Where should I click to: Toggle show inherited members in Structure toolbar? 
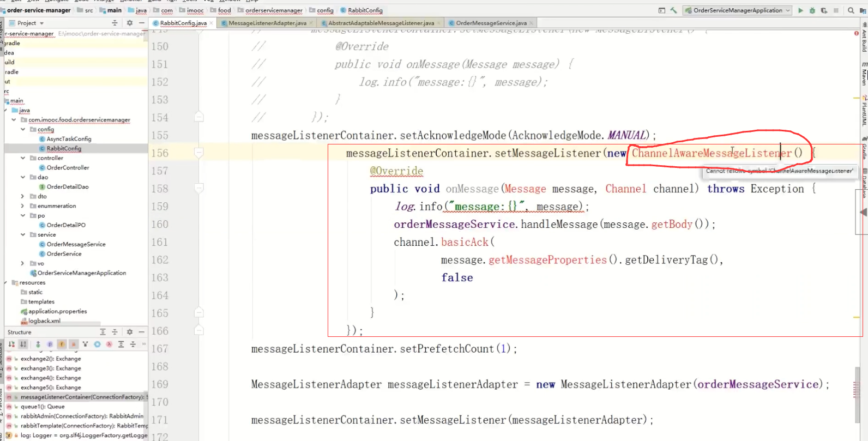[x=38, y=344]
